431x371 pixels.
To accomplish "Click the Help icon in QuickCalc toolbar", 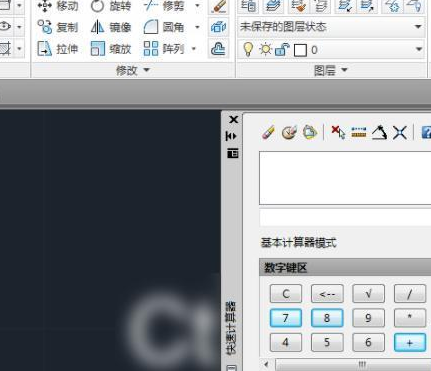I will click(x=426, y=133).
